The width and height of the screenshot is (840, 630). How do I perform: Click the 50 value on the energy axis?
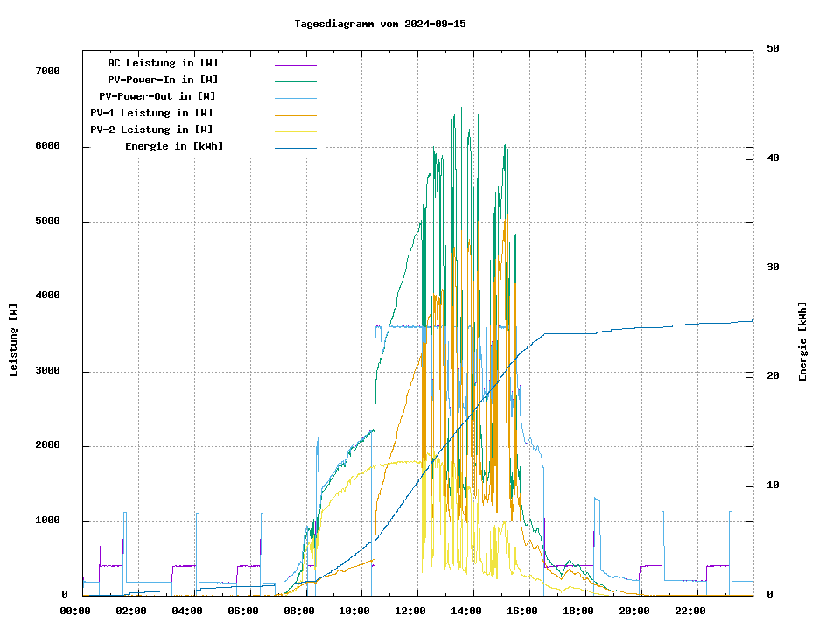point(773,49)
